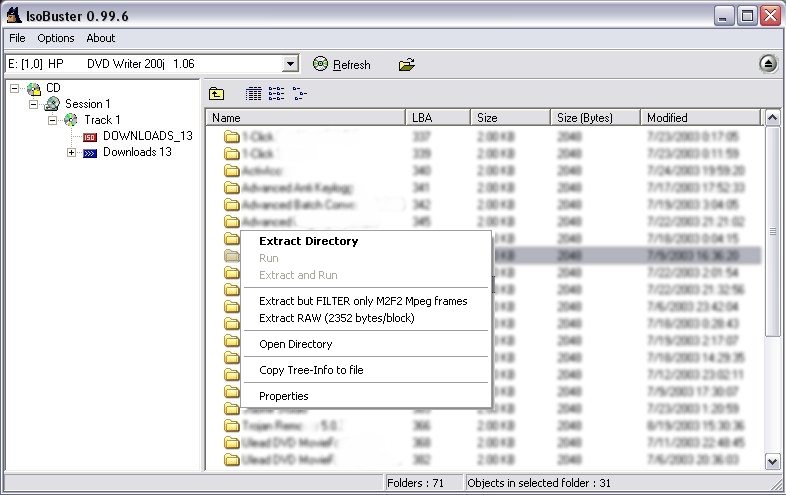Choose Properties from context menu
Screen dimensions: 786x495
284,397
